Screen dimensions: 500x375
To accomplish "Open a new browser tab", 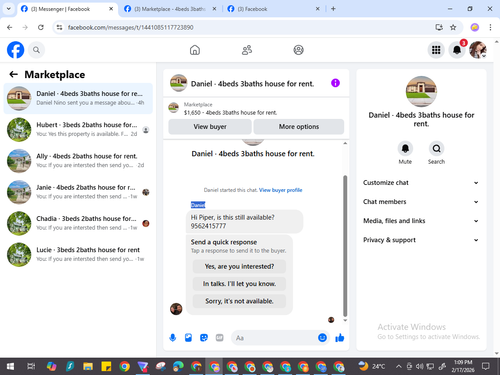I will 333,9.
